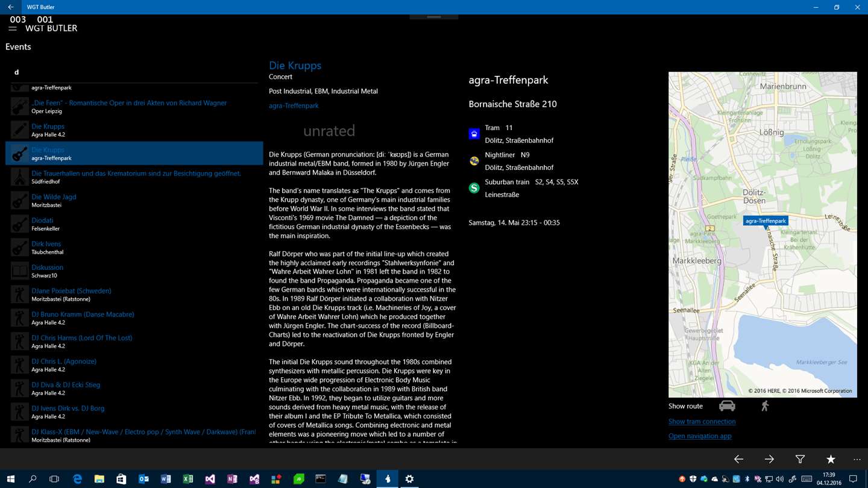Click the agra-Treffenpark pin label on map

(x=766, y=221)
